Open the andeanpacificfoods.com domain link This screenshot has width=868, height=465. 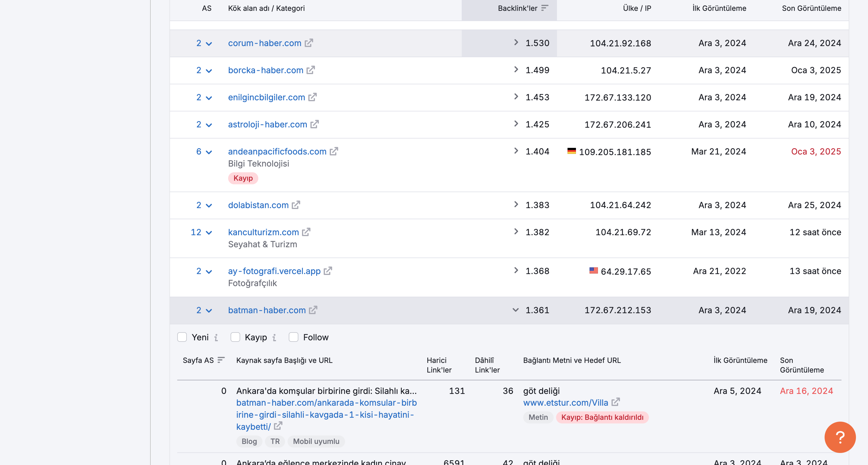(277, 151)
